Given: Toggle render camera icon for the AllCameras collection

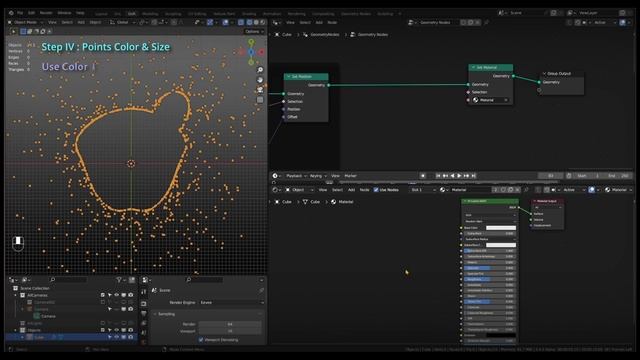Looking at the screenshot, I should pyautogui.click(x=131, y=295).
